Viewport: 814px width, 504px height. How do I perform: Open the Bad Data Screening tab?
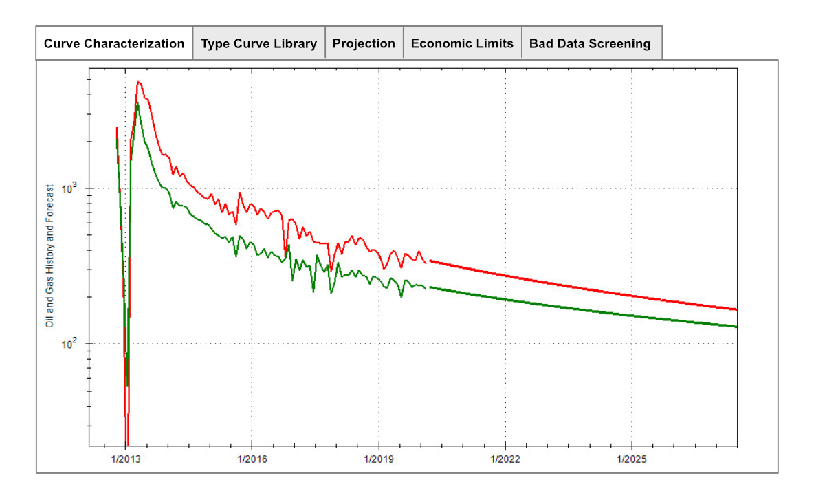(590, 43)
